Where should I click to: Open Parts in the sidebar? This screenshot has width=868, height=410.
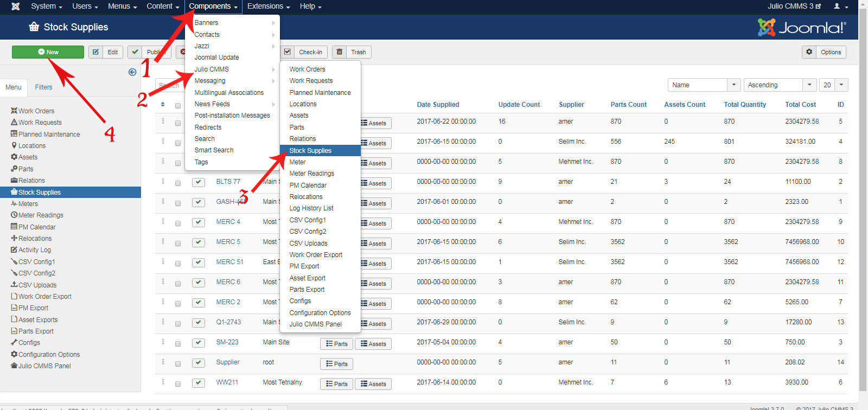click(x=22, y=169)
